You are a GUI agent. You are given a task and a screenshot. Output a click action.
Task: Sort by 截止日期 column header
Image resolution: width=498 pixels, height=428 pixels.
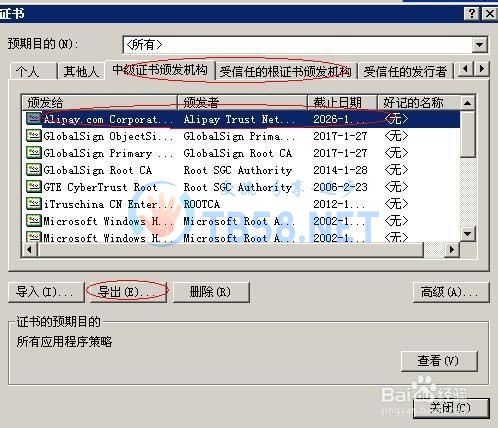[x=342, y=102]
